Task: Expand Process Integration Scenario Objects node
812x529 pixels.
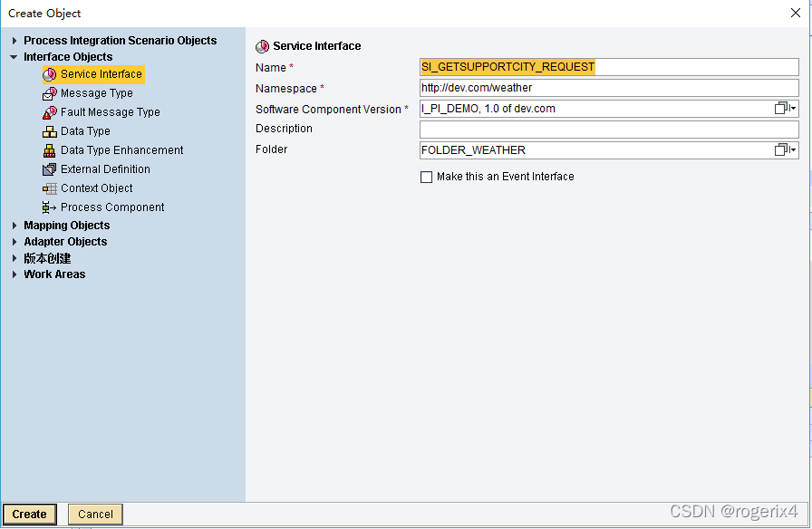Action: point(14,41)
